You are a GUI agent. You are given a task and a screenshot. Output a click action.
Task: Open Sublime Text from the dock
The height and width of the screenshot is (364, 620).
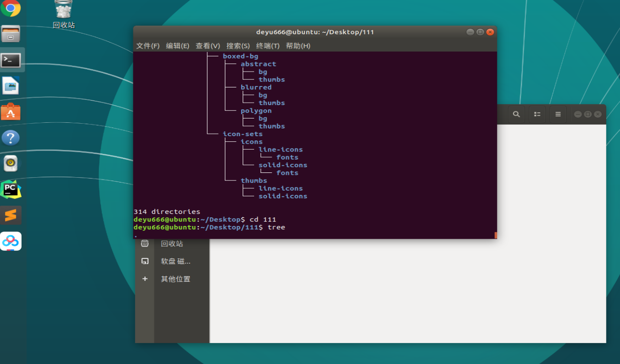coord(11,215)
